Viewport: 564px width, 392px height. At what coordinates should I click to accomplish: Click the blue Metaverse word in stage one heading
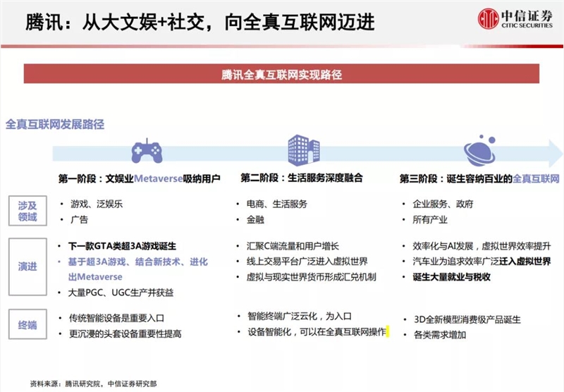pos(156,178)
